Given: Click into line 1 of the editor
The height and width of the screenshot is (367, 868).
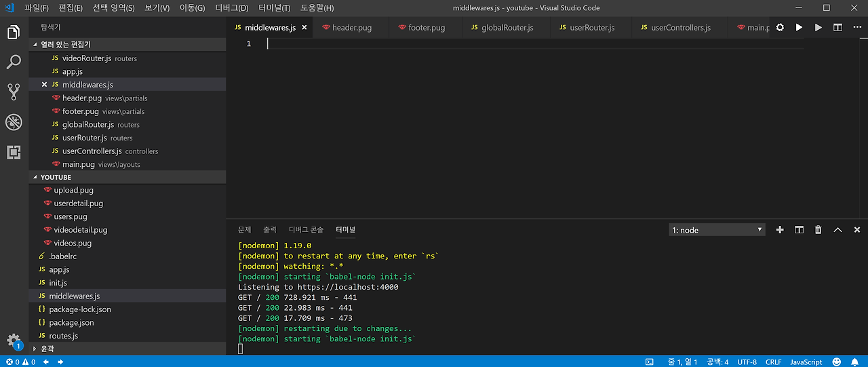Looking at the screenshot, I should click(535, 43).
